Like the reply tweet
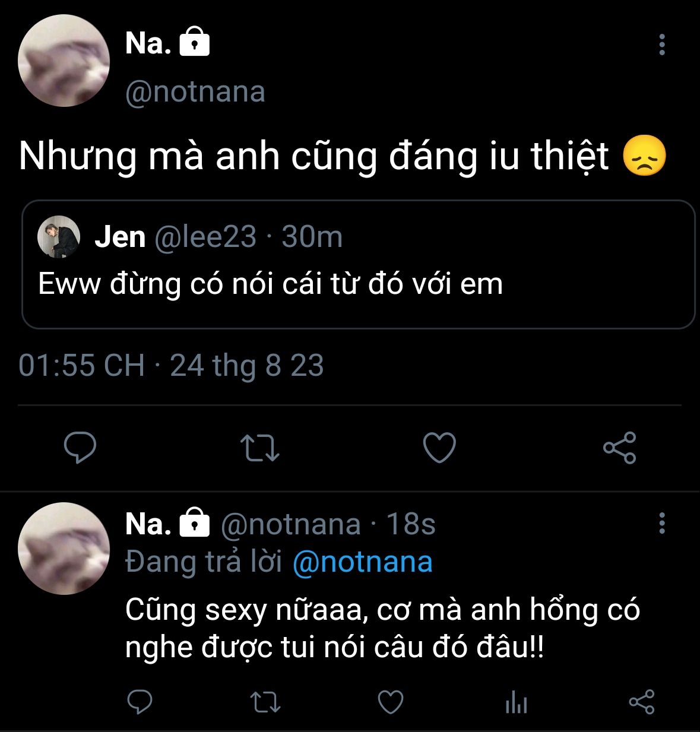The image size is (700, 732). pyautogui.click(x=391, y=702)
